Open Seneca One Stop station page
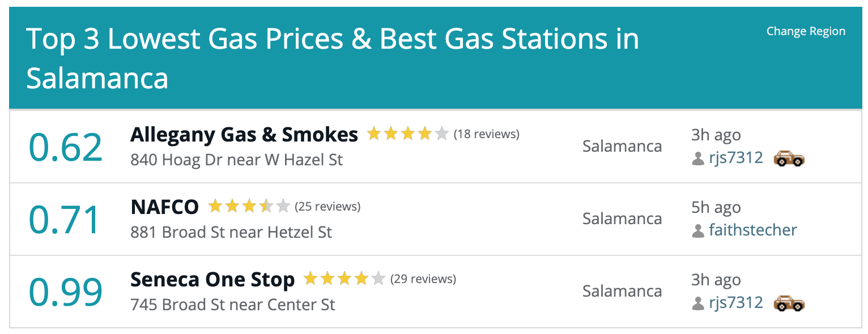The image size is (868, 334). (212, 280)
